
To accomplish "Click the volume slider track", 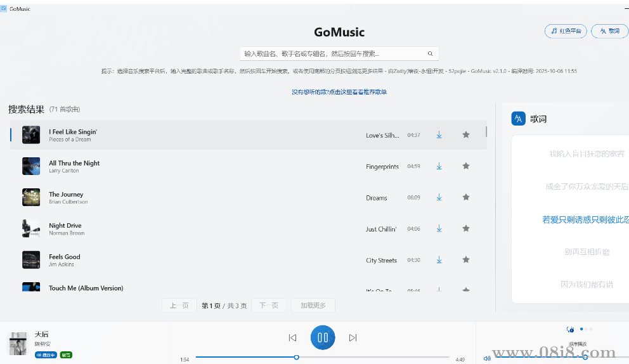I will [x=562, y=357].
